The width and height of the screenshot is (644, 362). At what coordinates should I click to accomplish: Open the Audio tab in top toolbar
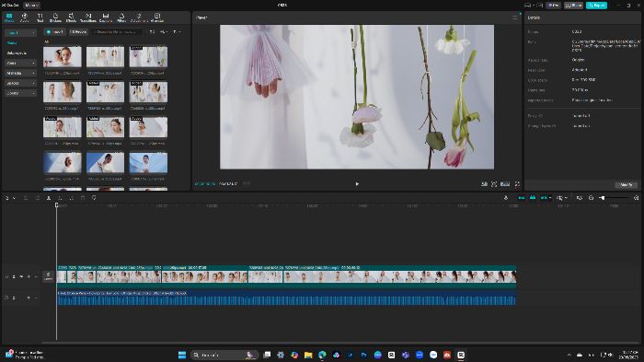click(24, 18)
